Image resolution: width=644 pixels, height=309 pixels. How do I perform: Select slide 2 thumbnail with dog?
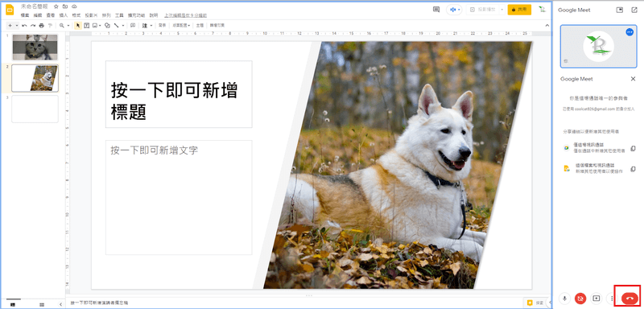[x=35, y=78]
